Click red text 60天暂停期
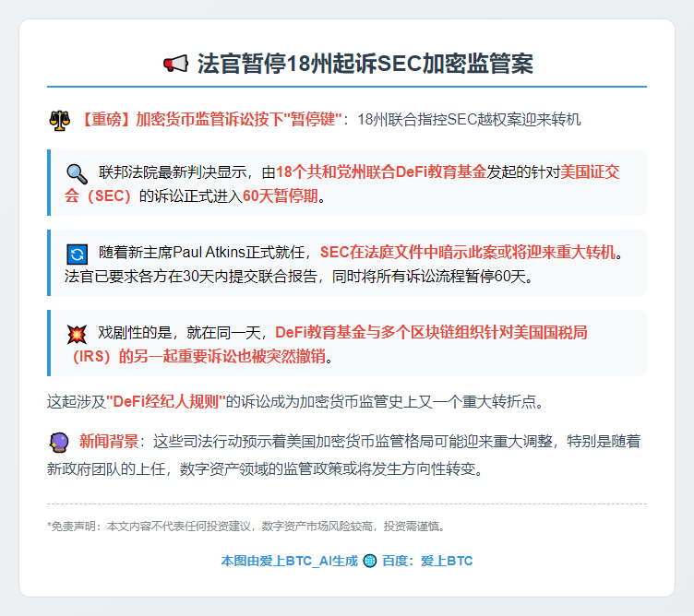The height and width of the screenshot is (616, 694). (281, 195)
